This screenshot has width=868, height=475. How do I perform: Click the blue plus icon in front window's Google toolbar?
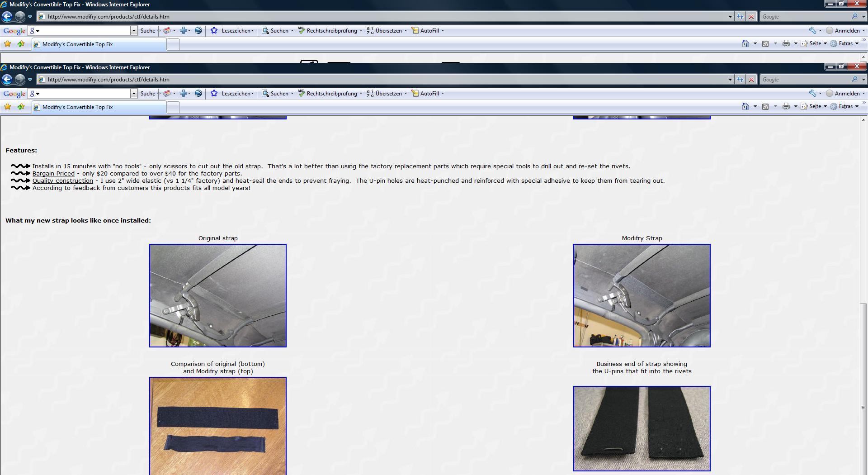coord(184,94)
